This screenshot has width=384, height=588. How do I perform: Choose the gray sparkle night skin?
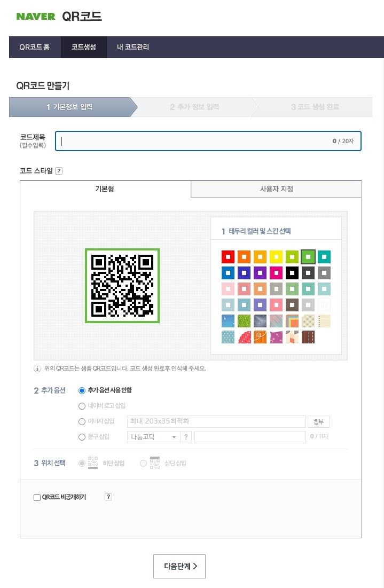coord(260,321)
